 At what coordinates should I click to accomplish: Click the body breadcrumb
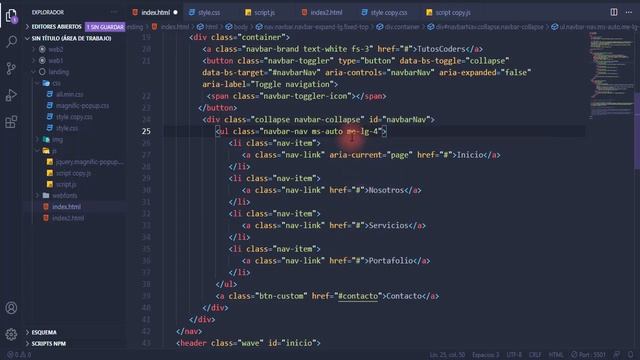point(237,27)
